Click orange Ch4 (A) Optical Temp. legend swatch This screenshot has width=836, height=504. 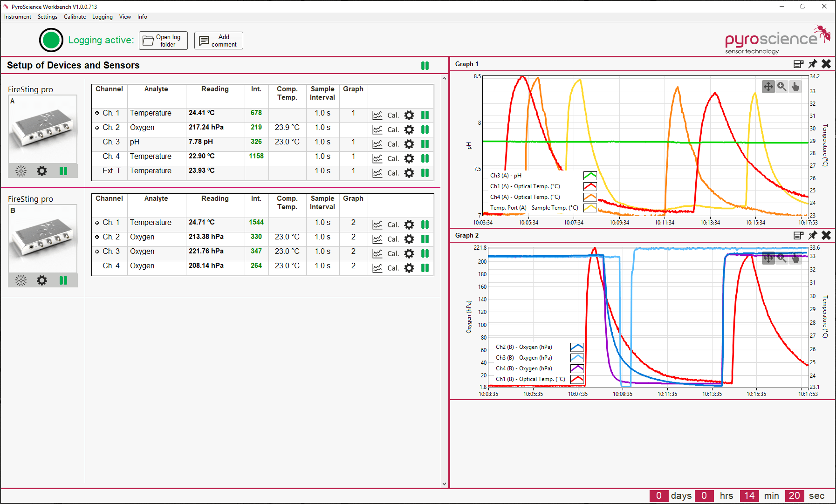pyautogui.click(x=590, y=197)
